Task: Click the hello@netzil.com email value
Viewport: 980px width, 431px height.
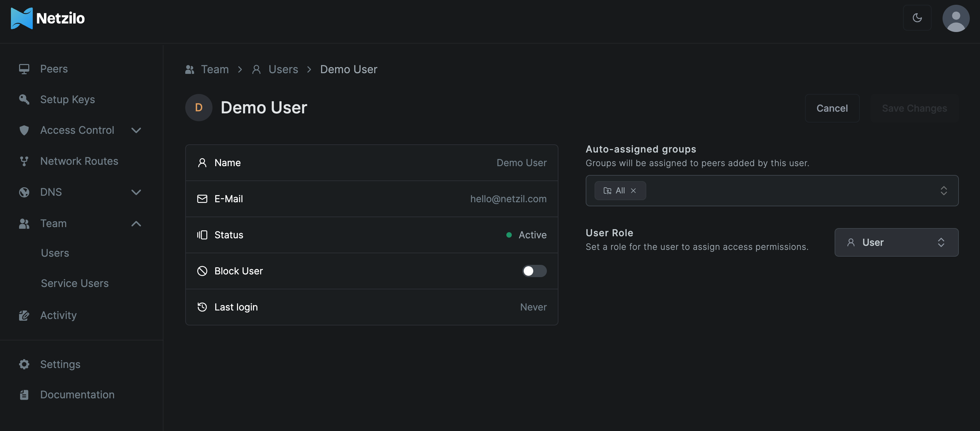Action: [x=508, y=199]
